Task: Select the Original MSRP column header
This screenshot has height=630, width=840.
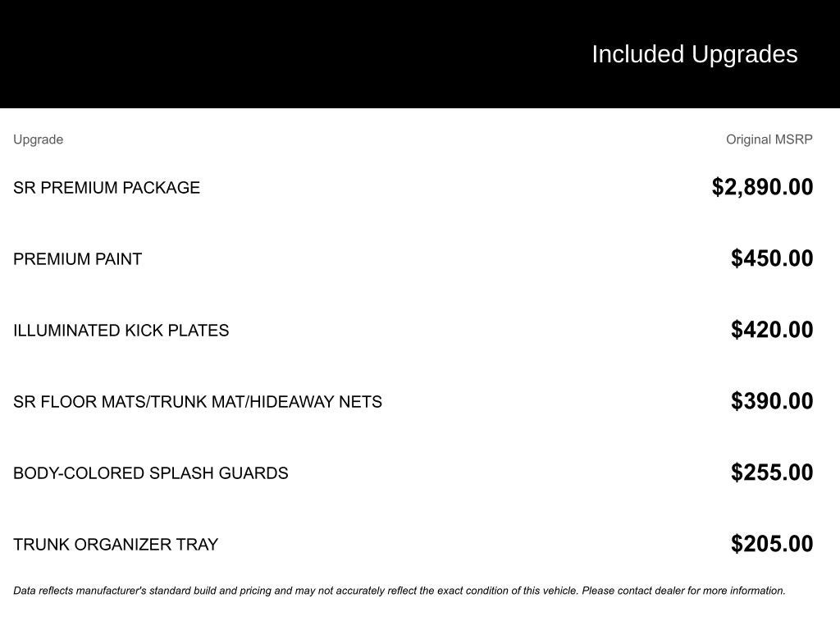Action: (x=769, y=139)
